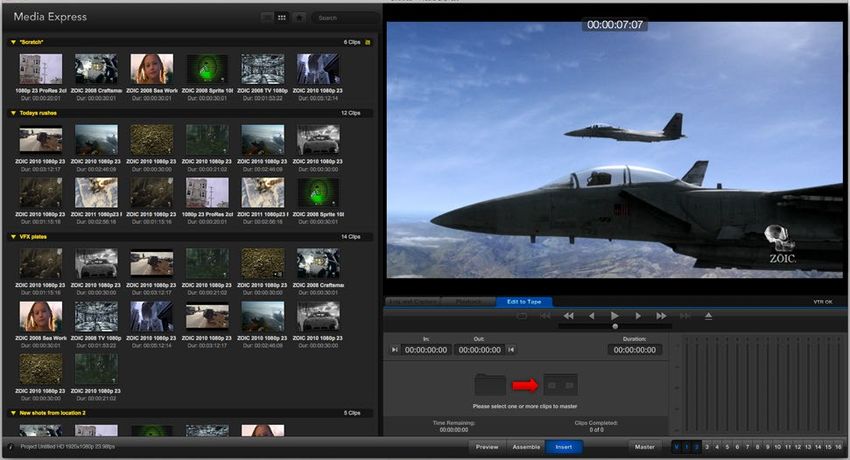Step one frame backward

[591, 316]
